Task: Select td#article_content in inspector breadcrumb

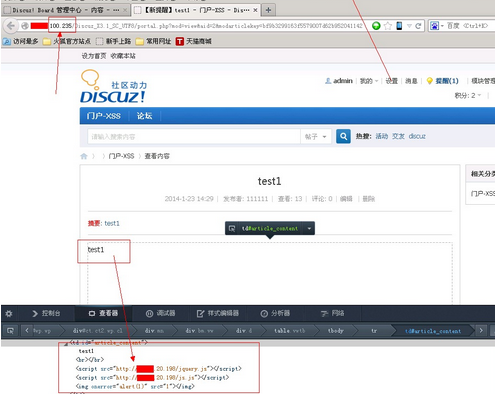Action: pyautogui.click(x=433, y=331)
